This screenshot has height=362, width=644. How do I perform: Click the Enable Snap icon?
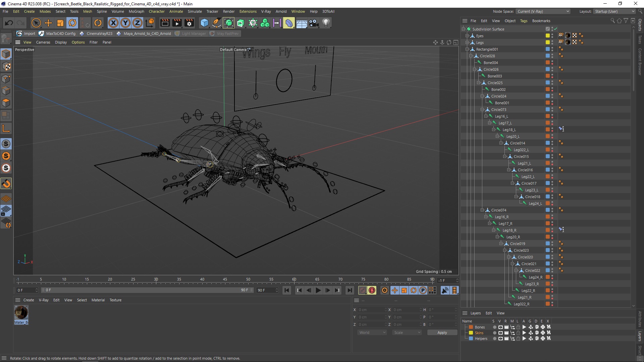tap(6, 183)
